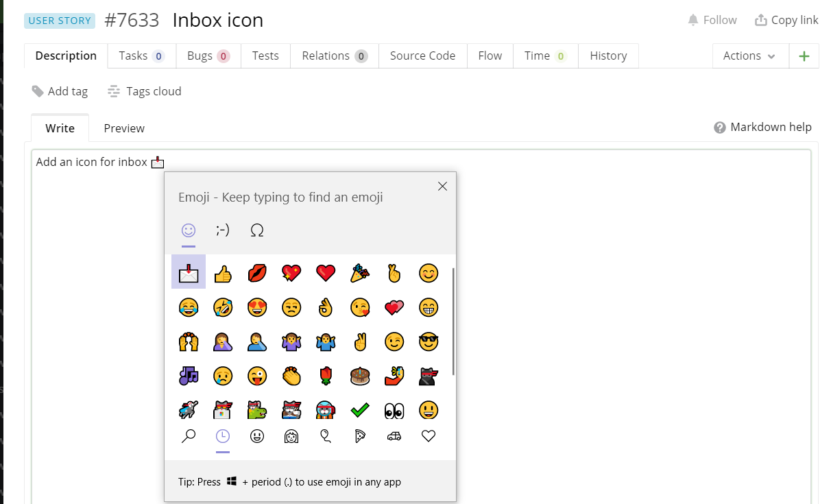
Task: Switch to the Preview tab
Action: pyautogui.click(x=124, y=128)
